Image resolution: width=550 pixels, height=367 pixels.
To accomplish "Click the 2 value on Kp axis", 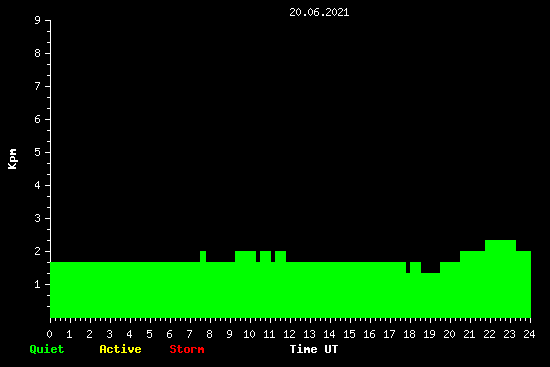I will tap(38, 251).
